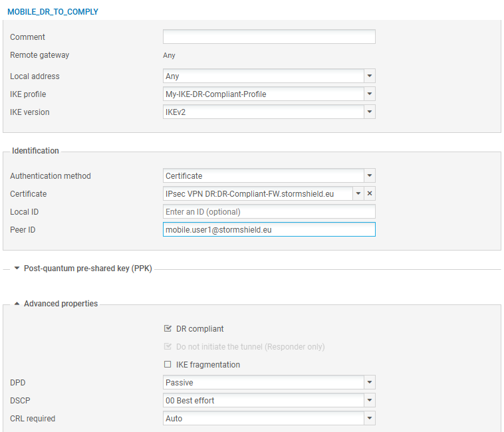The height and width of the screenshot is (432, 504).
Task: Toggle the DR compliant checkbox
Action: click(168, 329)
